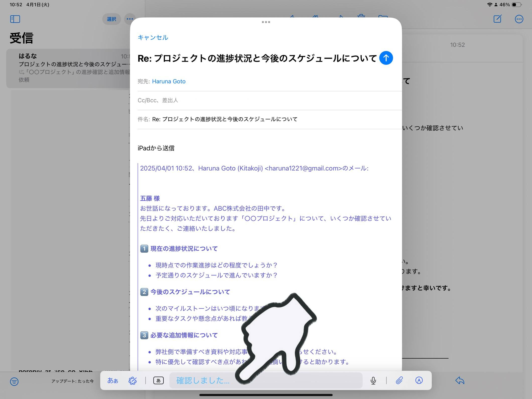Screen dimensions: 532x399
Task: Open the Markup pen icon
Action: 419,380
